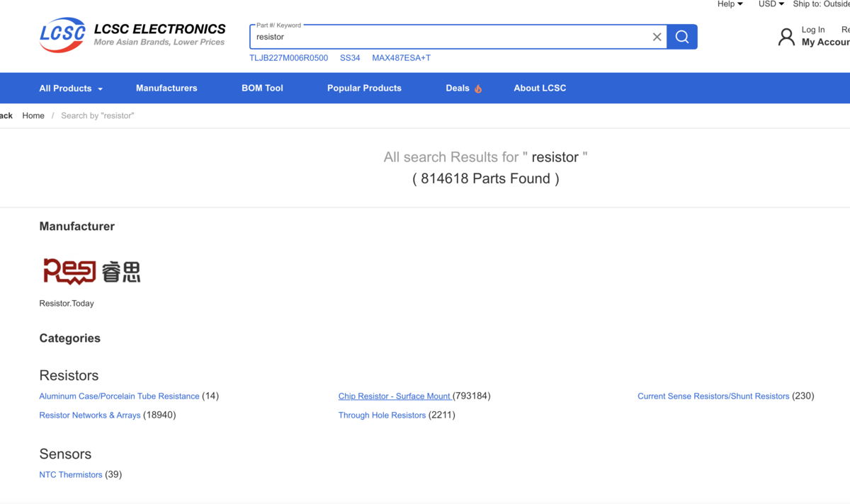This screenshot has width=850, height=504.
Task: Open the Manufacturers menu item
Action: point(166,88)
